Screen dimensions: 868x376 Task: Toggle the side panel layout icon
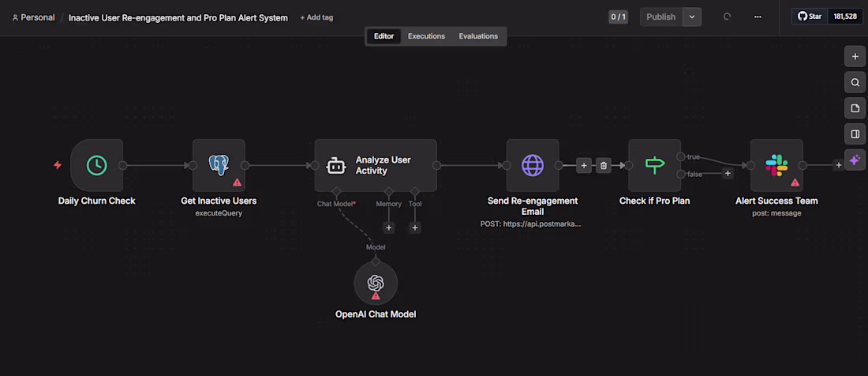pyautogui.click(x=855, y=134)
